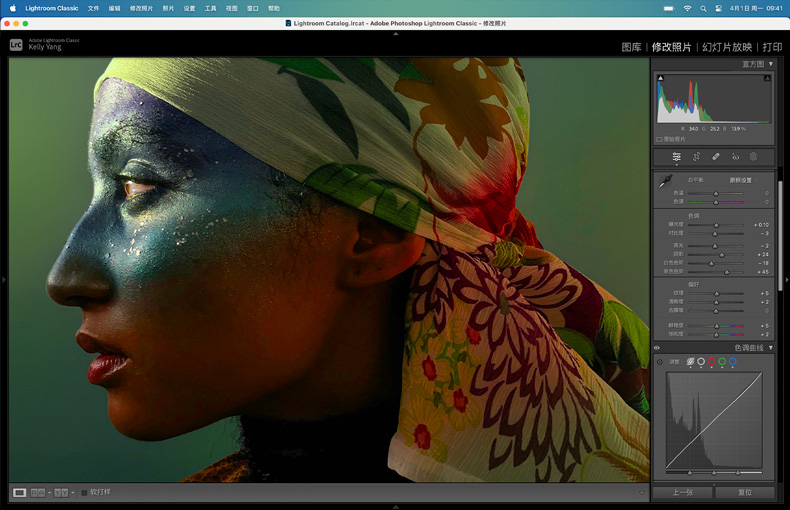Collapse the 直方图 histogram panel

771,64
